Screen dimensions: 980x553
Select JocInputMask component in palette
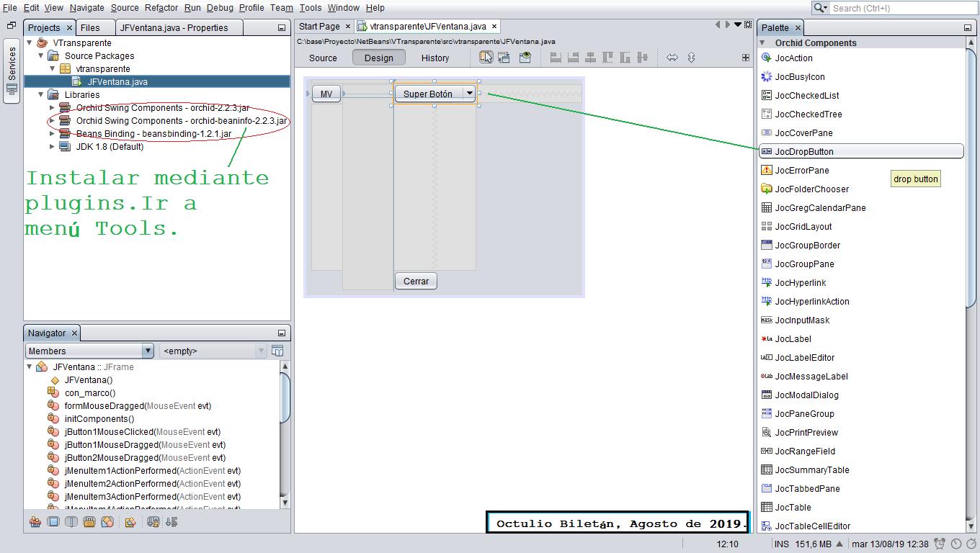point(861,320)
